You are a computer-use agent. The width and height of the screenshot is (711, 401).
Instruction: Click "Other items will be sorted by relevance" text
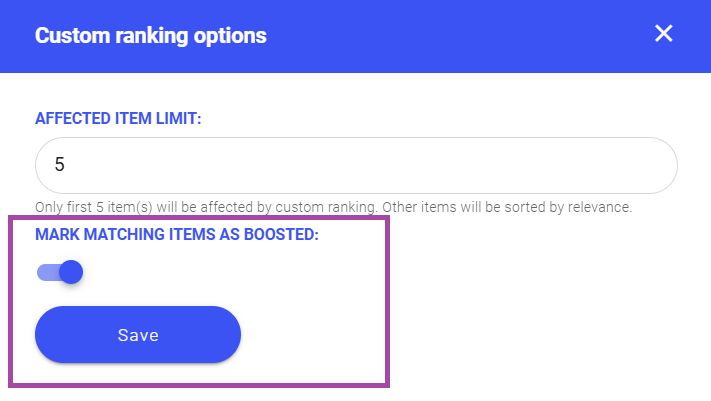(x=506, y=208)
